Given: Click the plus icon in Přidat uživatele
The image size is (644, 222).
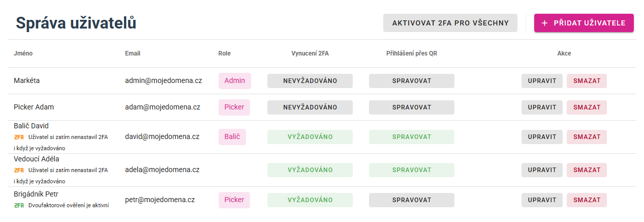Looking at the screenshot, I should point(545,23).
